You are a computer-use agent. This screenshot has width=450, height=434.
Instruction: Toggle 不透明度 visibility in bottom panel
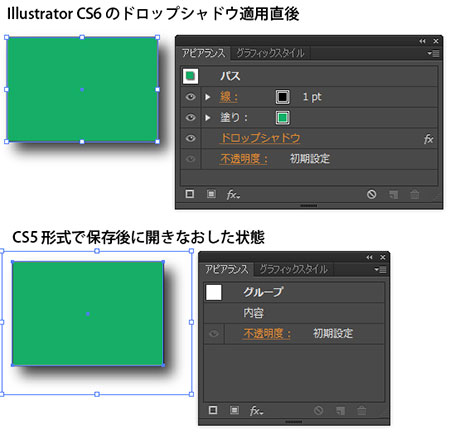click(214, 333)
